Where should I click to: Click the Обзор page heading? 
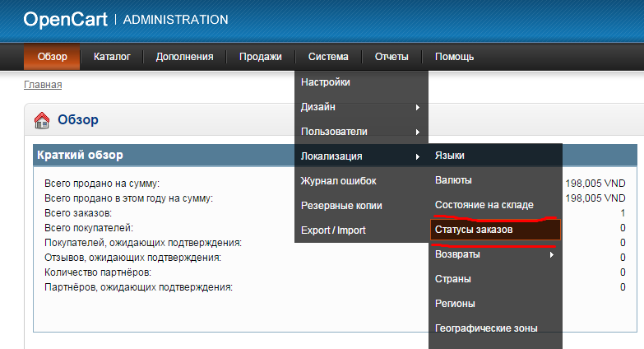pos(78,119)
